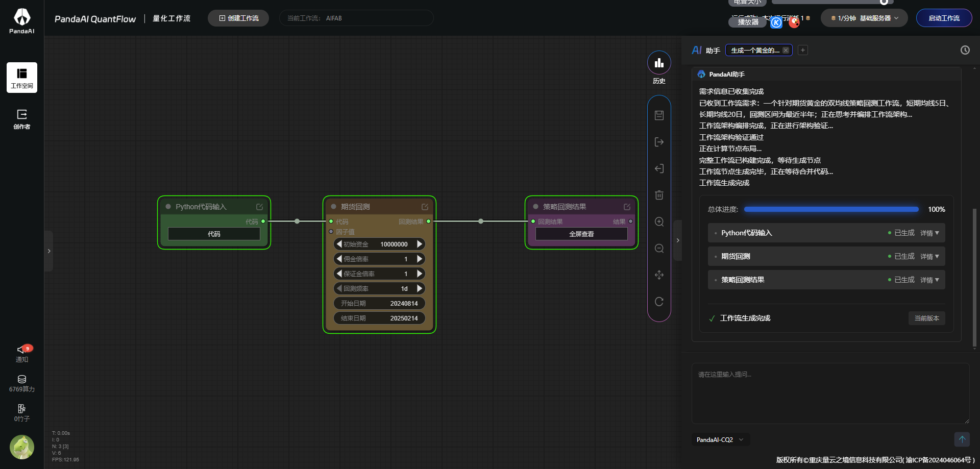The image size is (980, 469).
Task: Open the PandaAI-CQ2 model dropdown
Action: click(720, 439)
